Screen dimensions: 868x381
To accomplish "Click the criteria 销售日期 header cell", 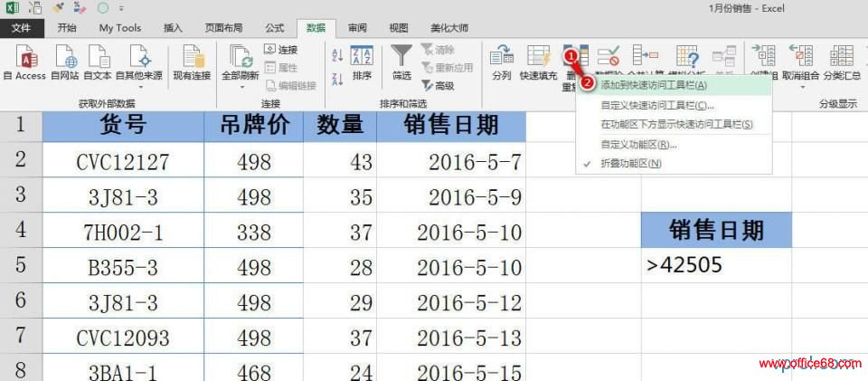I will 716,230.
